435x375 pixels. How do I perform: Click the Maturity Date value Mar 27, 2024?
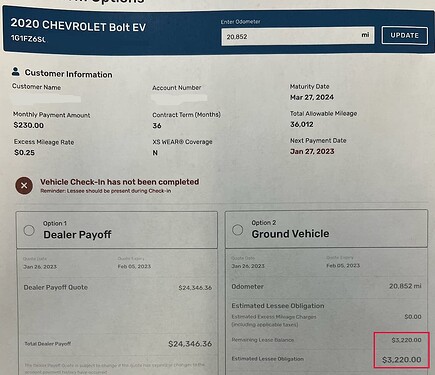click(x=312, y=97)
